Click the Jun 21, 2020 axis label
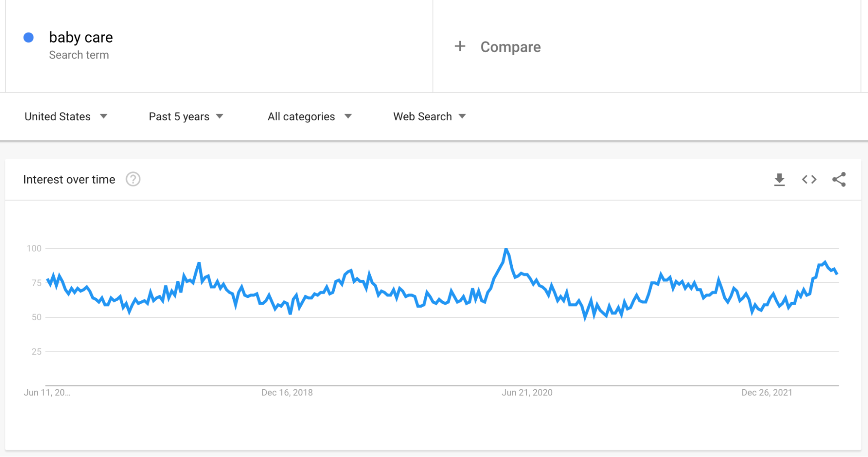868x457 pixels. (527, 393)
